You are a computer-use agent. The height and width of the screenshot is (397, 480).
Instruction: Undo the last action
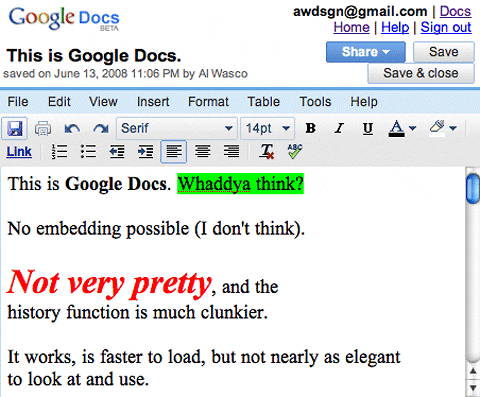coord(72,128)
